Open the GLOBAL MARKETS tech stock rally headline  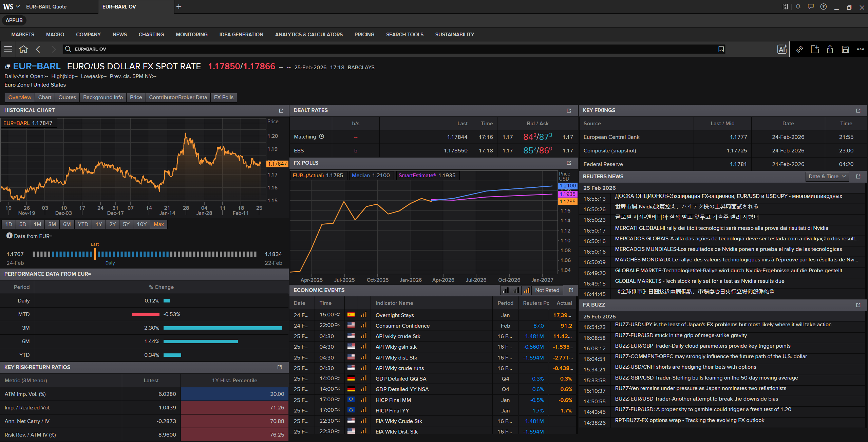[700, 281]
